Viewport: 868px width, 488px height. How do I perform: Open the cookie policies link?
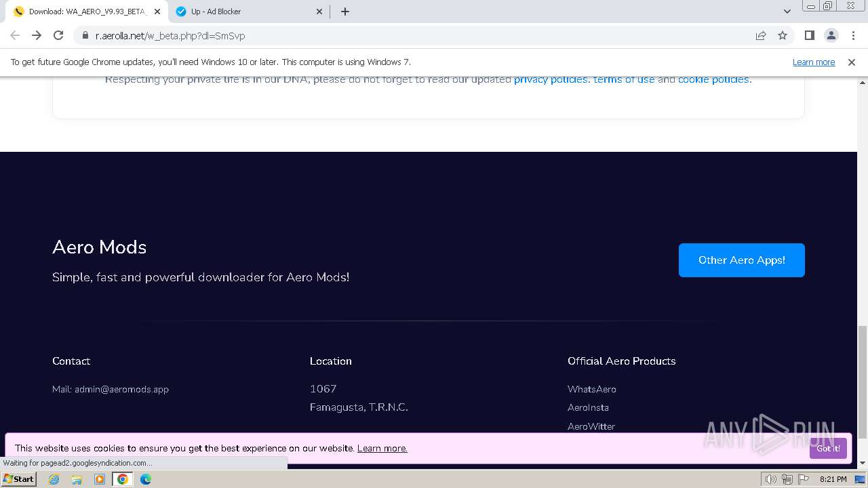click(x=713, y=79)
